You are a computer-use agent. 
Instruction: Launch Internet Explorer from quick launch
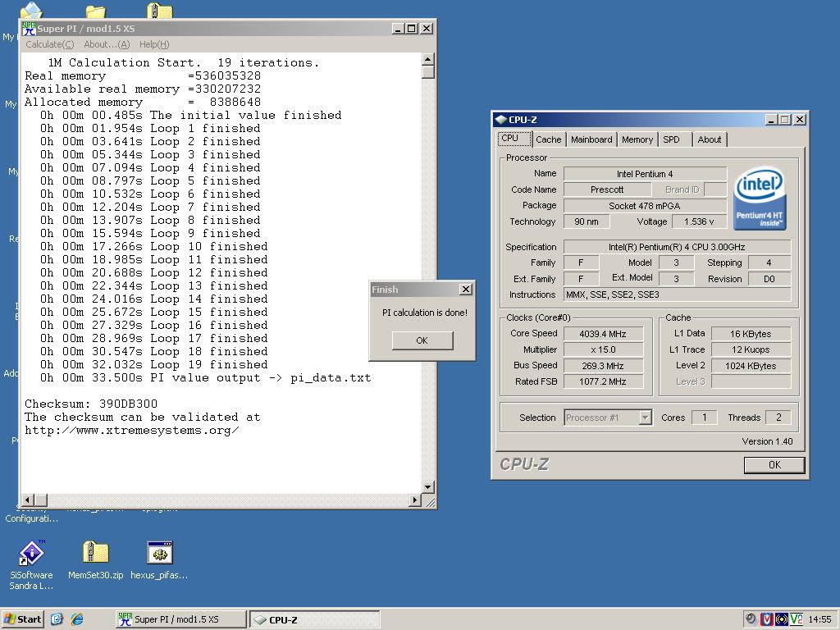coord(77,619)
